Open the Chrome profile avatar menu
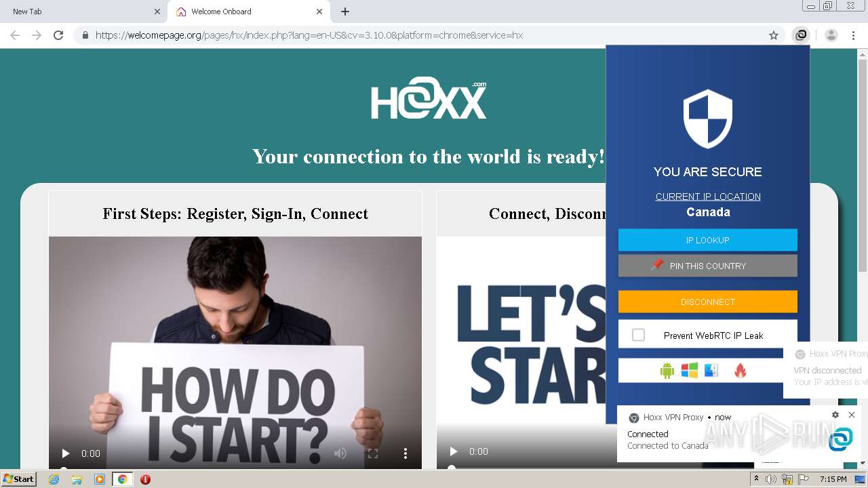This screenshot has height=488, width=868. (x=831, y=35)
